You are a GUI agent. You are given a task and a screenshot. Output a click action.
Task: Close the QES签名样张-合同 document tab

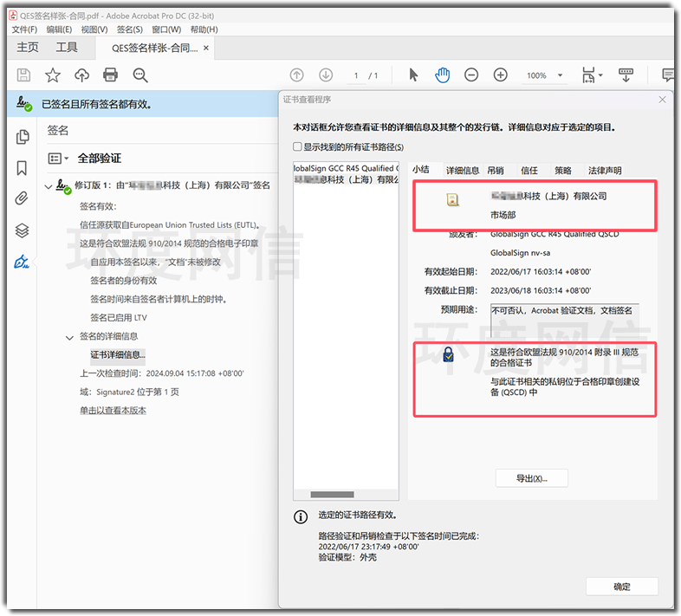[206, 48]
